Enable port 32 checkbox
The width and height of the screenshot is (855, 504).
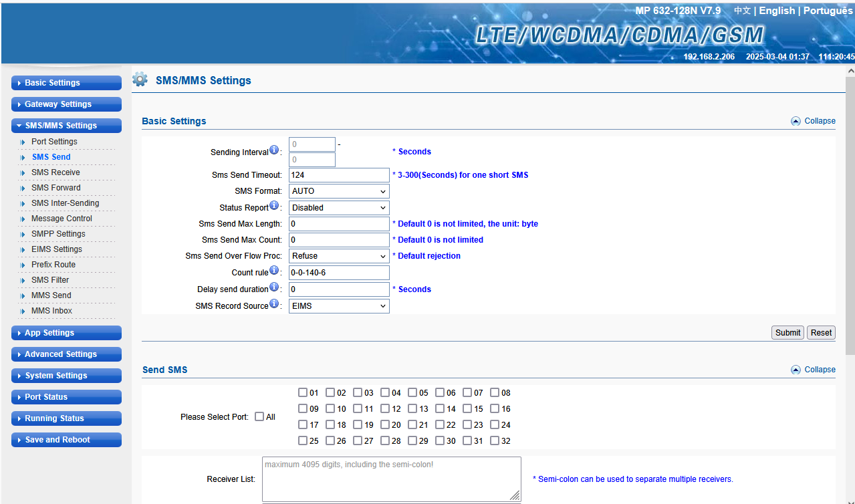point(495,440)
